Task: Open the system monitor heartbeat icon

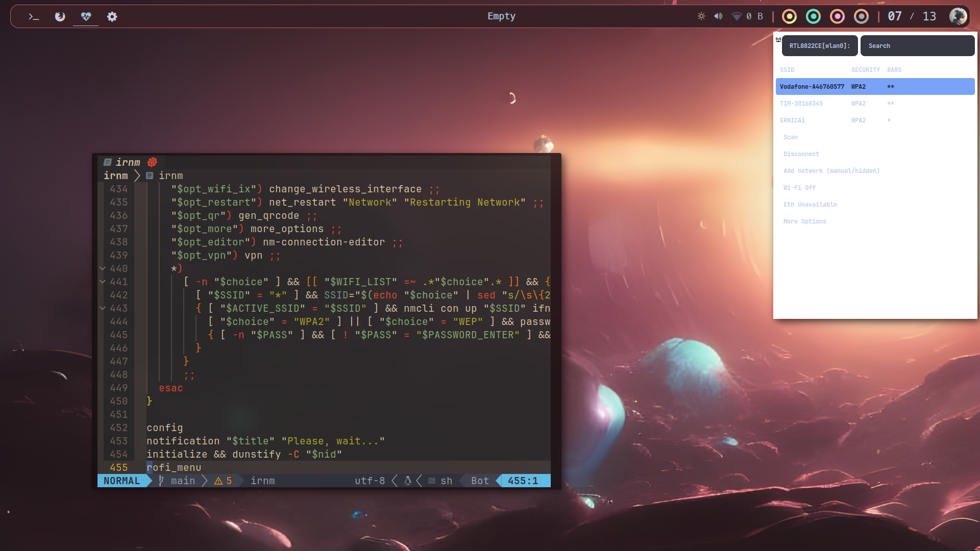Action: click(86, 16)
